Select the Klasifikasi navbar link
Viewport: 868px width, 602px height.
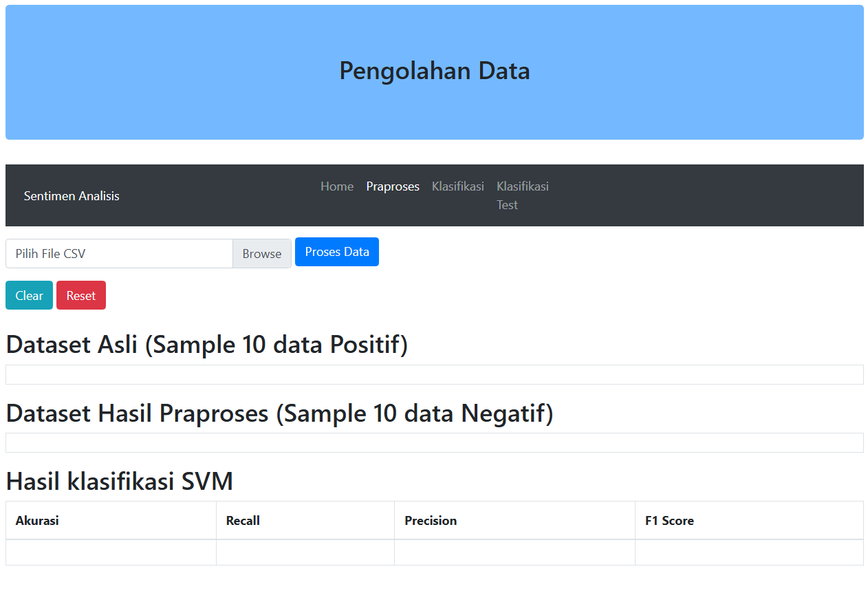tap(458, 186)
